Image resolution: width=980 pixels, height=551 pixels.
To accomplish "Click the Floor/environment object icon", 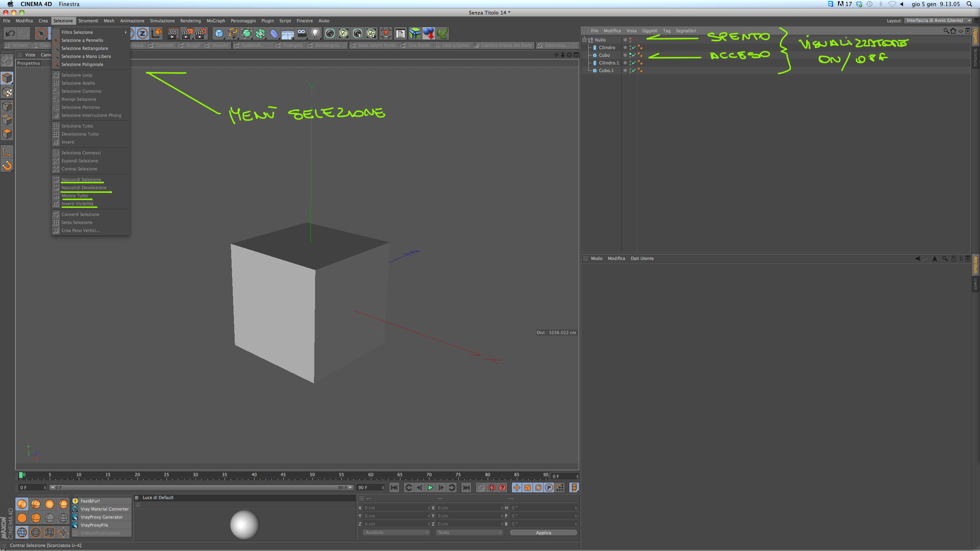I will point(287,34).
